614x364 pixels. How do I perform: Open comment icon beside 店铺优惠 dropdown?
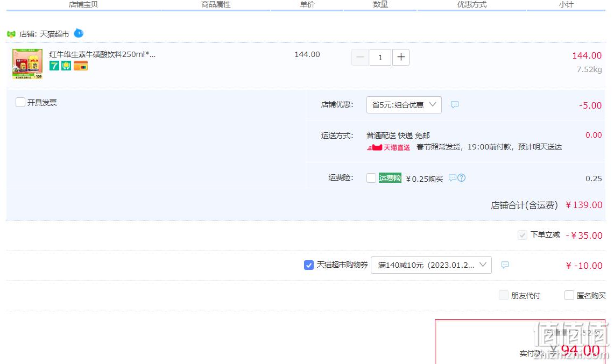coord(455,104)
